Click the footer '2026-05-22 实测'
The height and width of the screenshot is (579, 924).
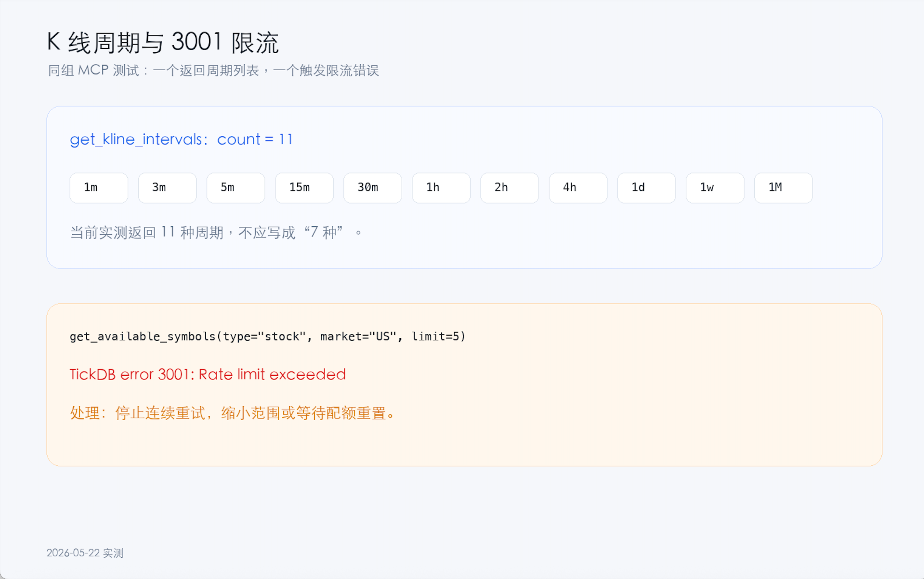click(85, 553)
